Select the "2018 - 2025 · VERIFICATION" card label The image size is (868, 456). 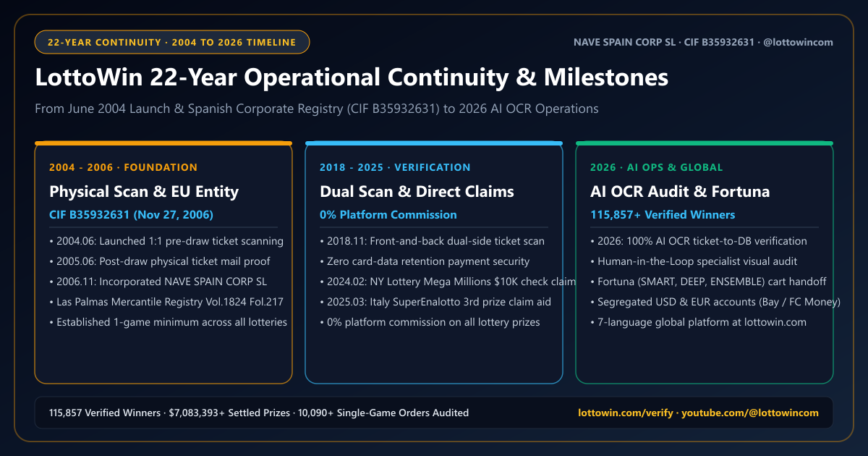pyautogui.click(x=395, y=167)
